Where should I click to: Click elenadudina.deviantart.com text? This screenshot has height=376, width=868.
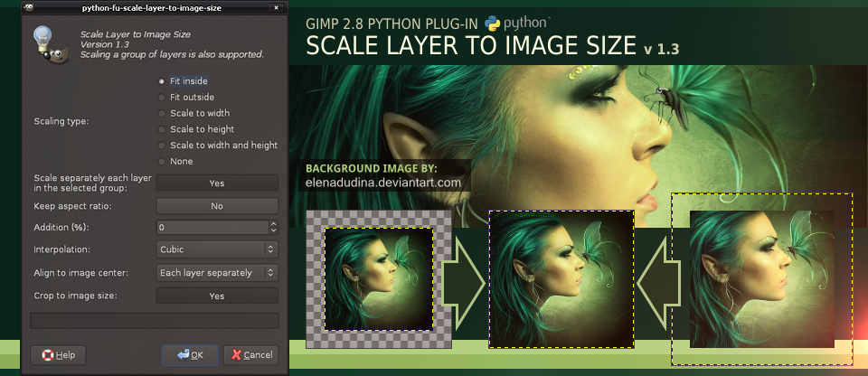[383, 182]
